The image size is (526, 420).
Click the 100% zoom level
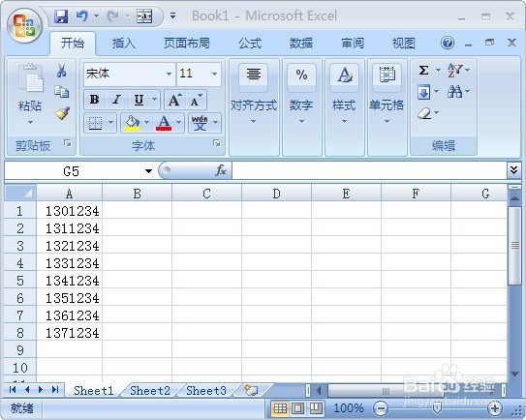(349, 408)
